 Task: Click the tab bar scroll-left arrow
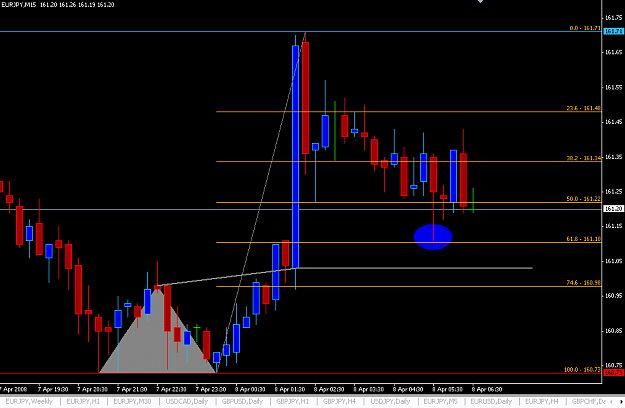click(611, 401)
